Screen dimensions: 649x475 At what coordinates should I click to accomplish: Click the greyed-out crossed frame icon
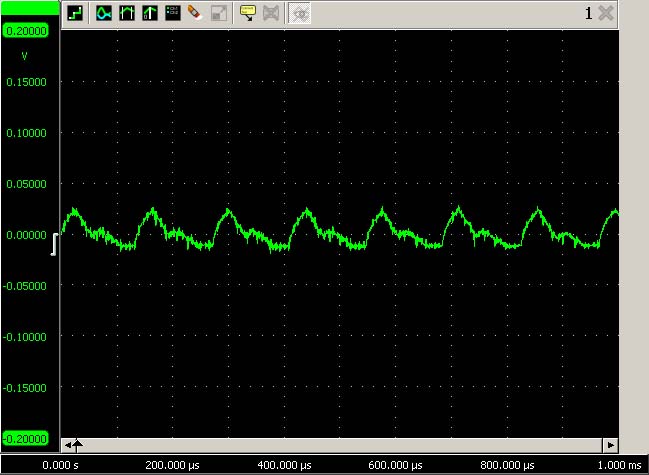click(x=270, y=13)
